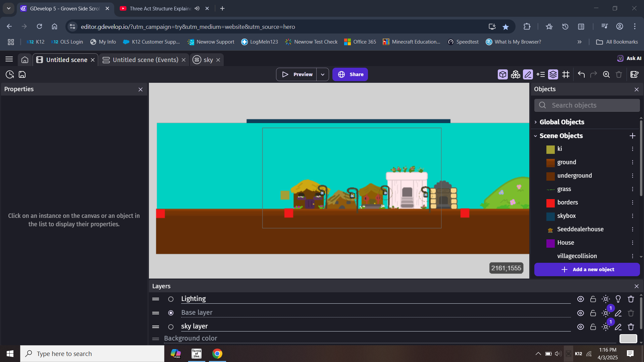Select sky layer as the active layer
Screen dimensions: 644x362
[x=171, y=327]
